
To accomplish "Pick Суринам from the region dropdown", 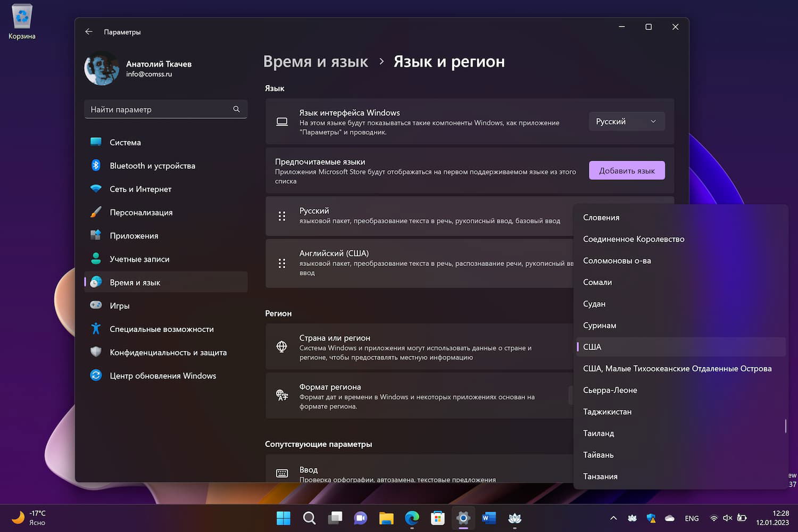I will tap(681, 325).
